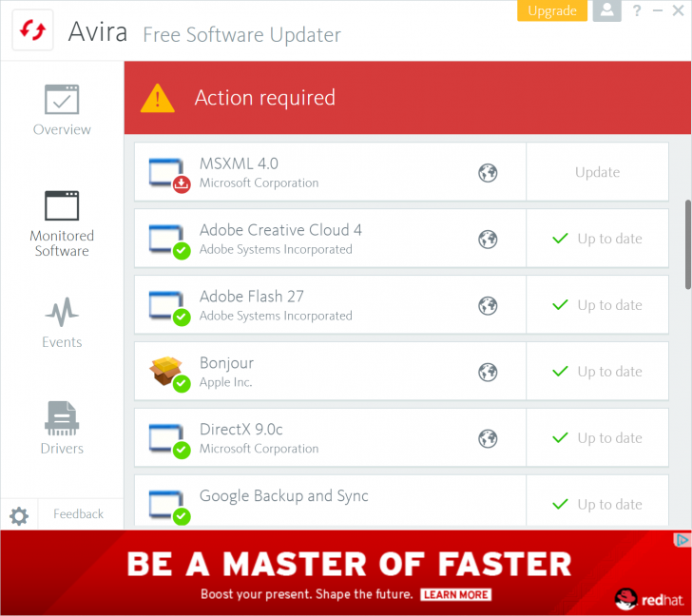Screen dimensions: 692x616
Task: Select the Adobe Creative Cloud 4 name
Action: 280,230
